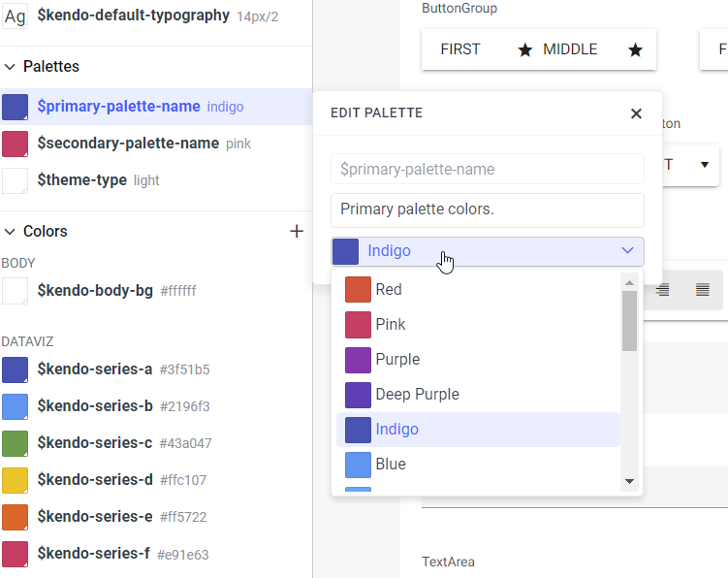Collapse the Palettes section
The height and width of the screenshot is (578, 728).
click(x=11, y=66)
